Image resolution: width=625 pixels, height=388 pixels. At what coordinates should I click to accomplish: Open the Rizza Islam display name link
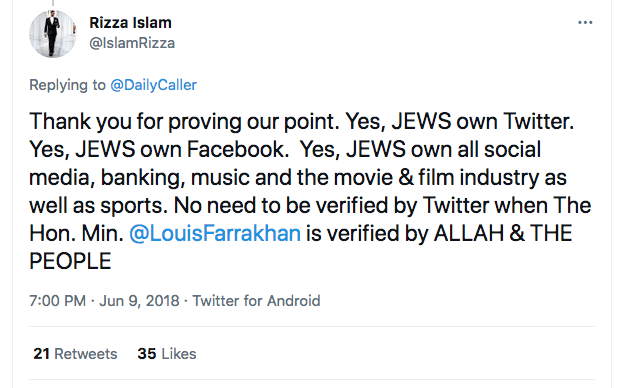click(130, 23)
